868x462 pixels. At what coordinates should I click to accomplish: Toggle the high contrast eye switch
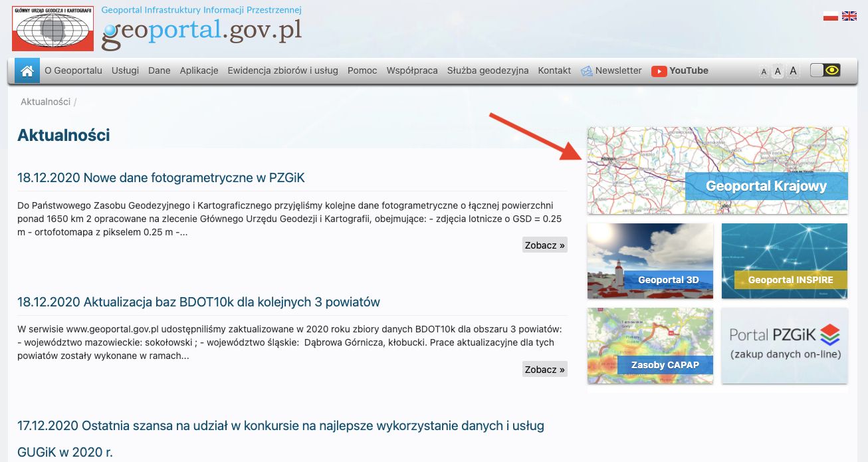tap(824, 69)
